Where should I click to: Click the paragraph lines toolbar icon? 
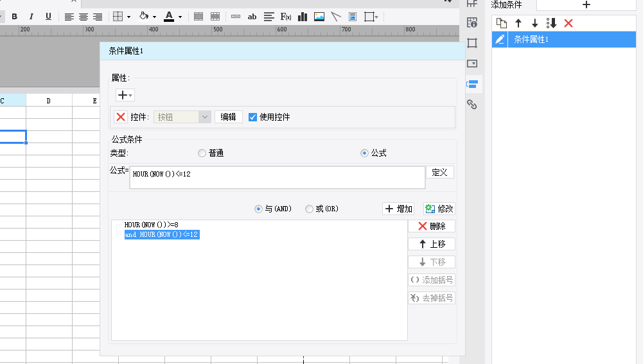coord(269,17)
